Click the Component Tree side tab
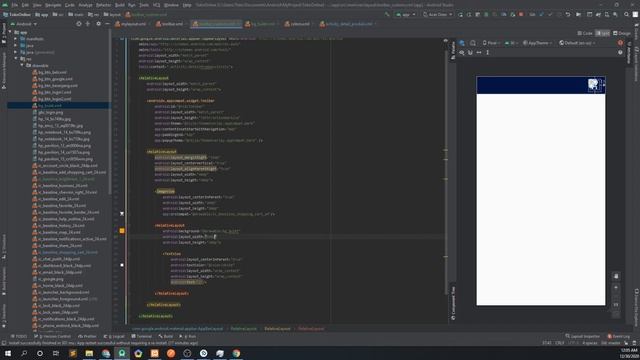Viewport: 640px width, 360px height. (x=453, y=303)
